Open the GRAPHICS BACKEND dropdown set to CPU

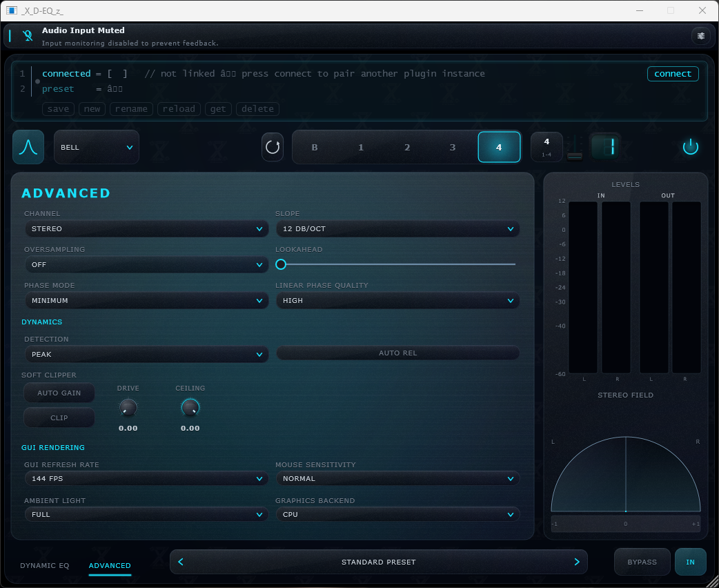click(x=397, y=514)
